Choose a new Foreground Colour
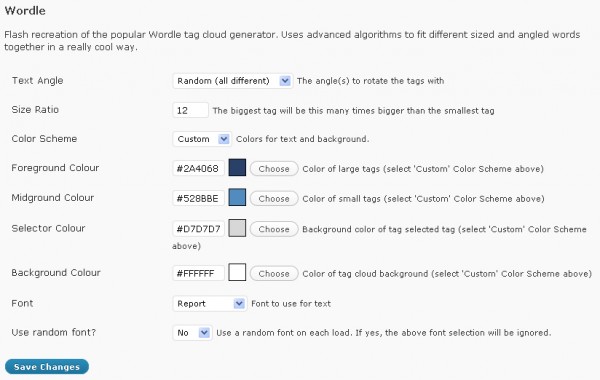 click(x=274, y=169)
